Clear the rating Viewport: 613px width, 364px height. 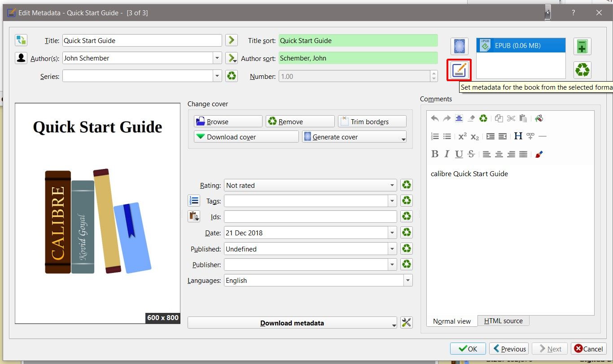[x=407, y=185]
